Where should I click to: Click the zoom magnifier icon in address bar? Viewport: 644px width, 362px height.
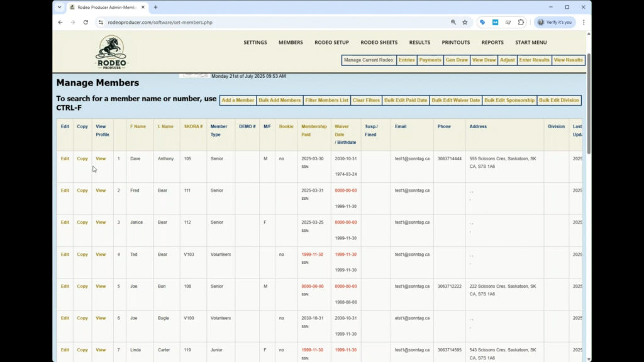click(453, 22)
